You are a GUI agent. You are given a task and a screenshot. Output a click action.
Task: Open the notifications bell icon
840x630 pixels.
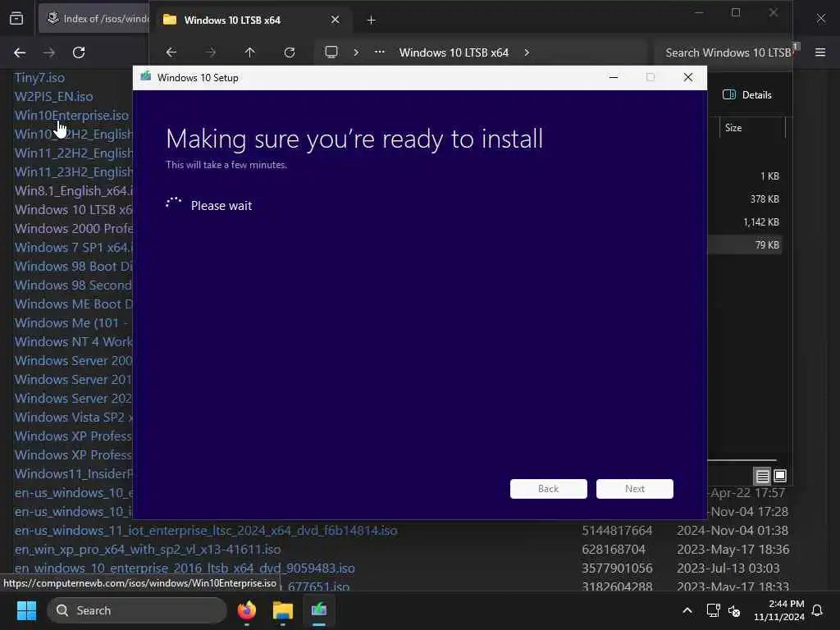pyautogui.click(x=818, y=610)
